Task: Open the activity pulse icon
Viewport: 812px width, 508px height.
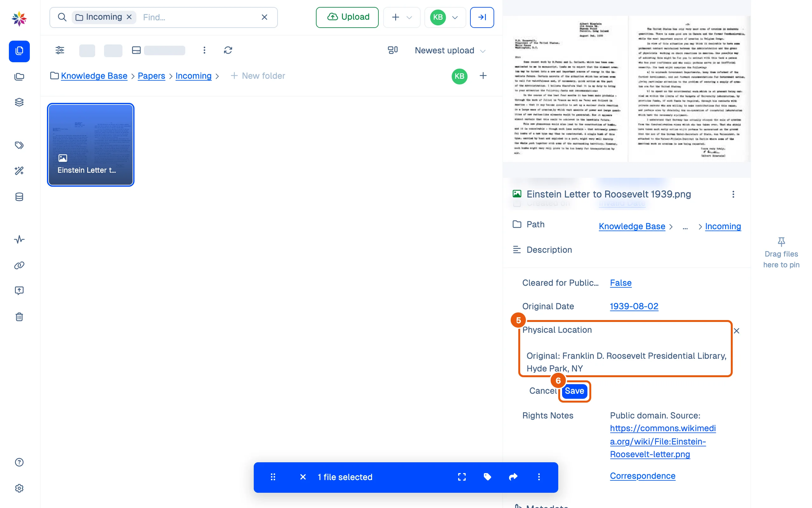Action: (x=19, y=239)
